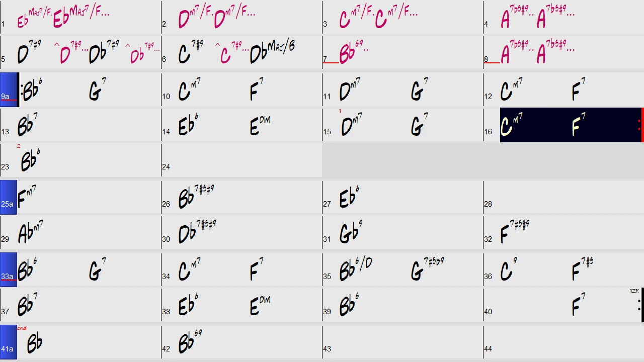Select the empty bar 44 cell

[563, 342]
